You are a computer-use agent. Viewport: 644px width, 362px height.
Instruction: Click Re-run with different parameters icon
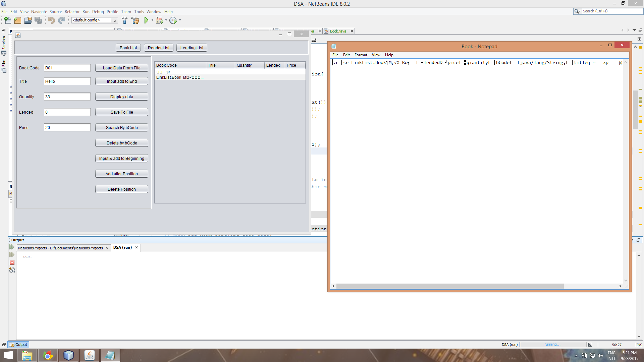tap(12, 255)
